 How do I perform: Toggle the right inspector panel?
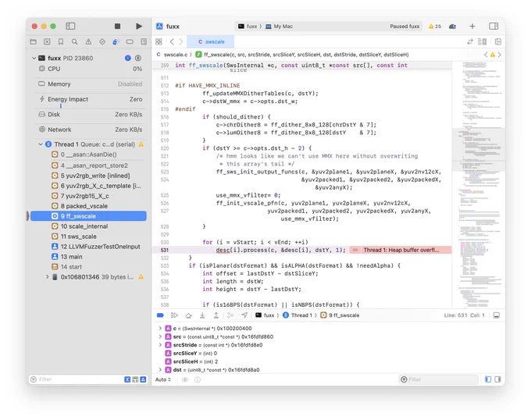[x=494, y=26]
